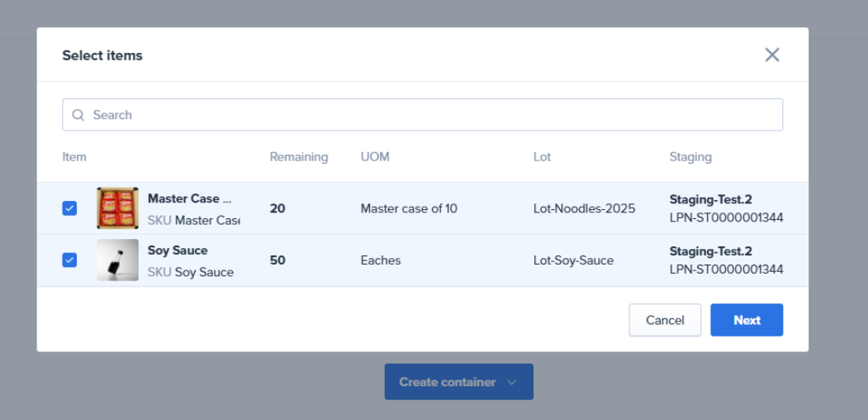Click the Staging column header
Image resolution: width=868 pixels, height=420 pixels.
tap(690, 157)
